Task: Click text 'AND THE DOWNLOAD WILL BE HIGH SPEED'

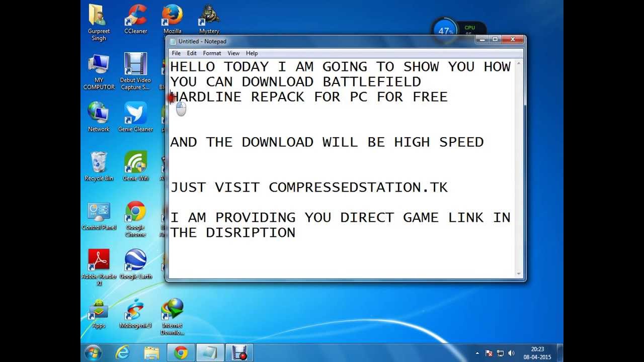Action: pyautogui.click(x=327, y=142)
